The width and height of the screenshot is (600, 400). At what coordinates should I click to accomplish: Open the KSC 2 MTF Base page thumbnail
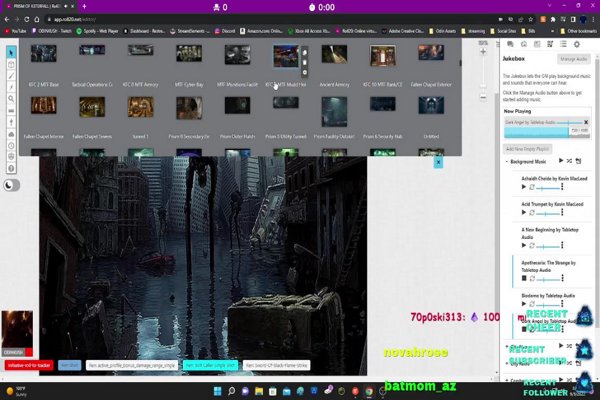tap(44, 54)
